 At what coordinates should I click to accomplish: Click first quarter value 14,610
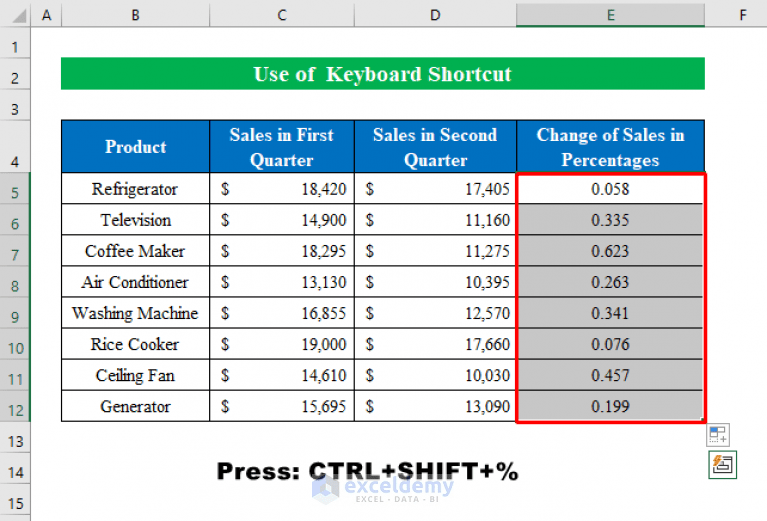[x=282, y=375]
